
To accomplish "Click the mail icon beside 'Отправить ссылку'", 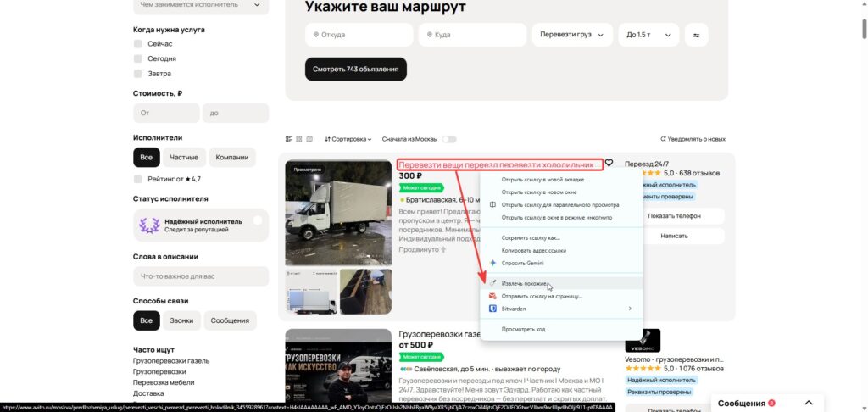I will (x=492, y=296).
